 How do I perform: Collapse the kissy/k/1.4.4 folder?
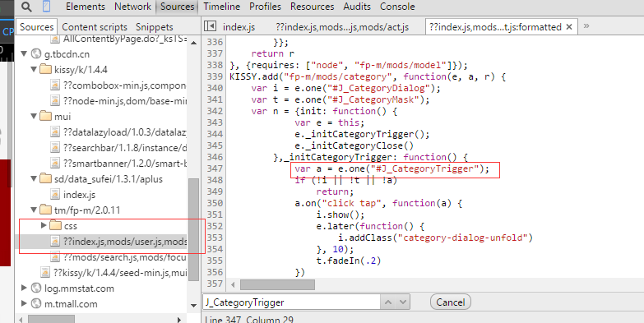(34, 69)
